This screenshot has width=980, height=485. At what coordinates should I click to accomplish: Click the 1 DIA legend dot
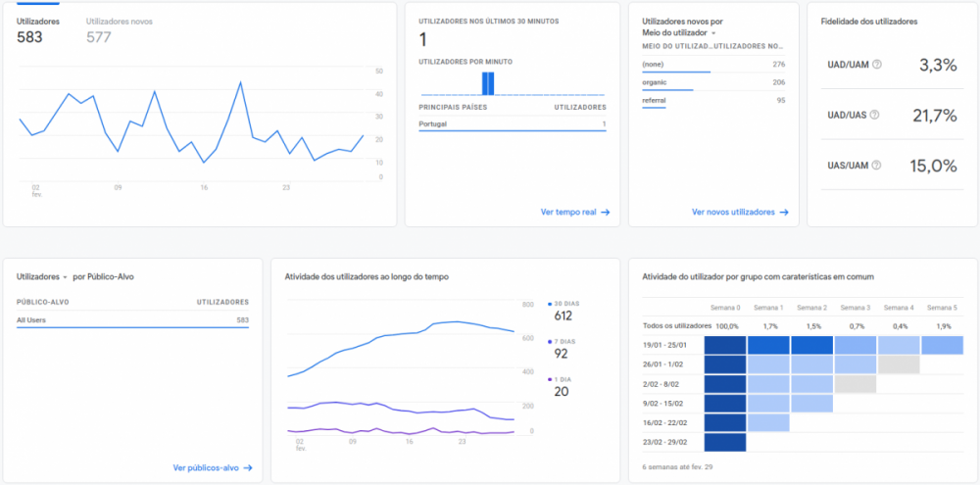[551, 379]
